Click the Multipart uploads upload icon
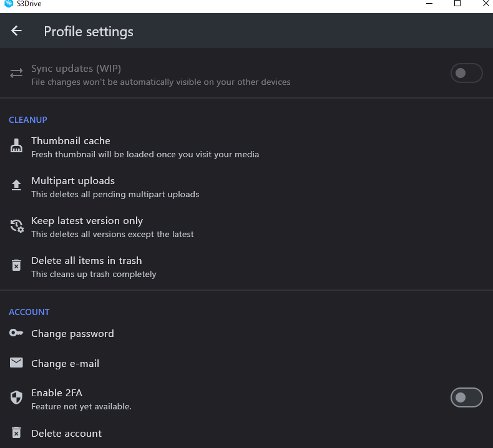The height and width of the screenshot is (448, 493). [16, 185]
